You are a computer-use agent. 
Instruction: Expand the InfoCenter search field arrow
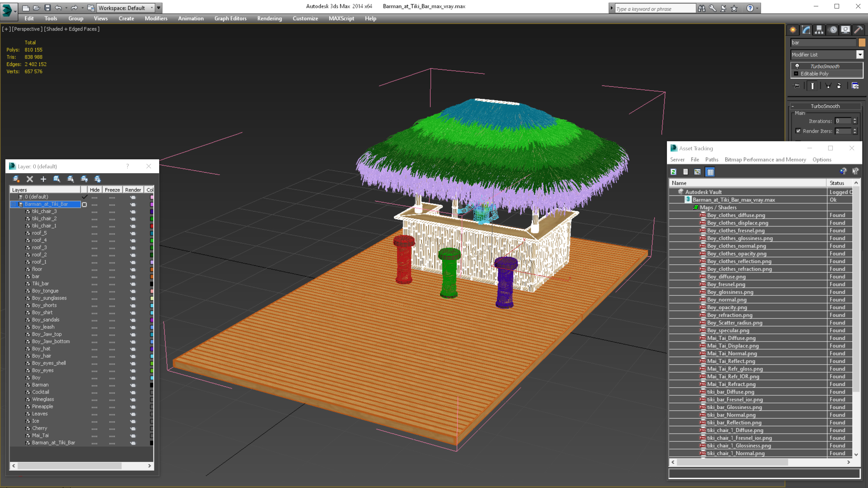tap(612, 8)
